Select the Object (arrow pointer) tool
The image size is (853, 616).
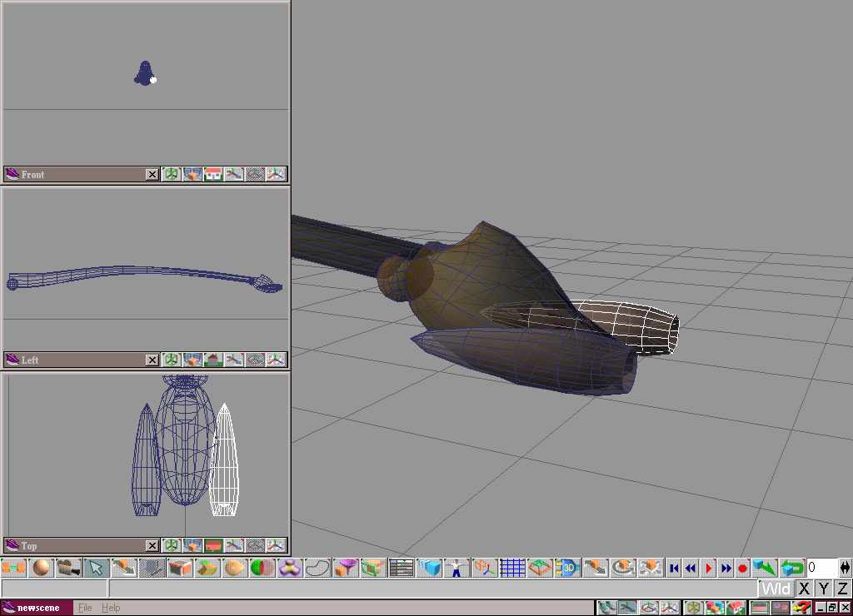click(97, 569)
